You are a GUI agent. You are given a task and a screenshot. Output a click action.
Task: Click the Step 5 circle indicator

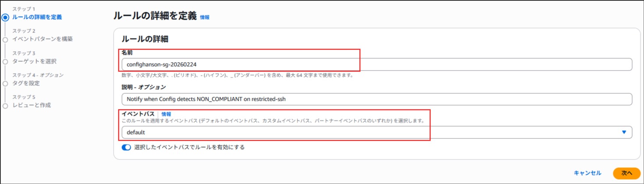5,106
